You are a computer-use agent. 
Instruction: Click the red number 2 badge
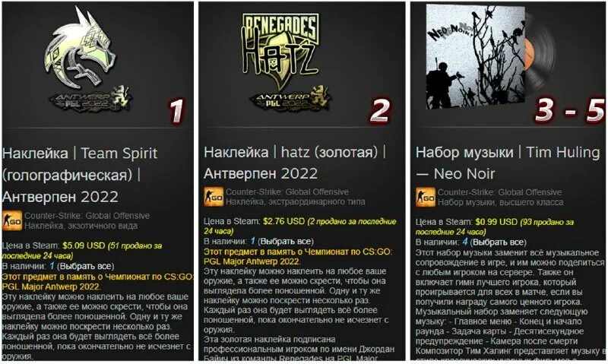pos(379,111)
